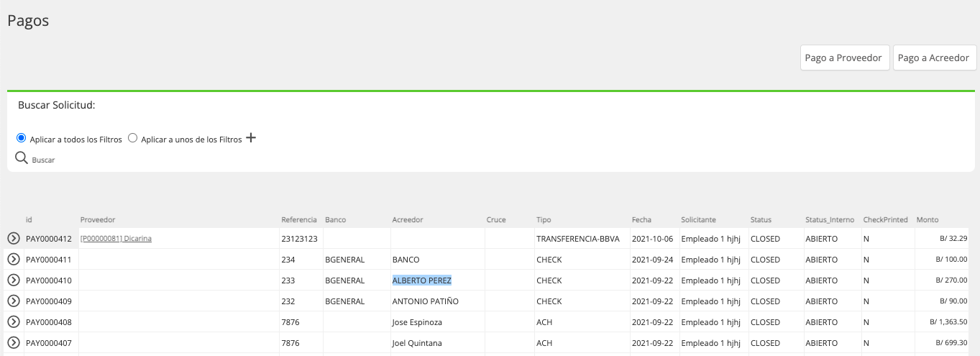
Task: Expand row PAY0000408 details
Action: 13,322
